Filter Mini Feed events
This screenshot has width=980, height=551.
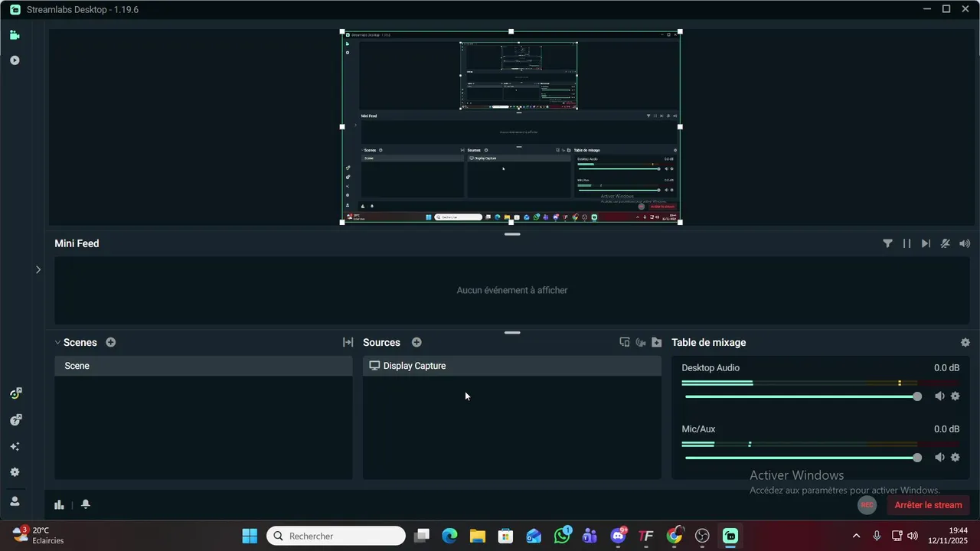coord(887,243)
